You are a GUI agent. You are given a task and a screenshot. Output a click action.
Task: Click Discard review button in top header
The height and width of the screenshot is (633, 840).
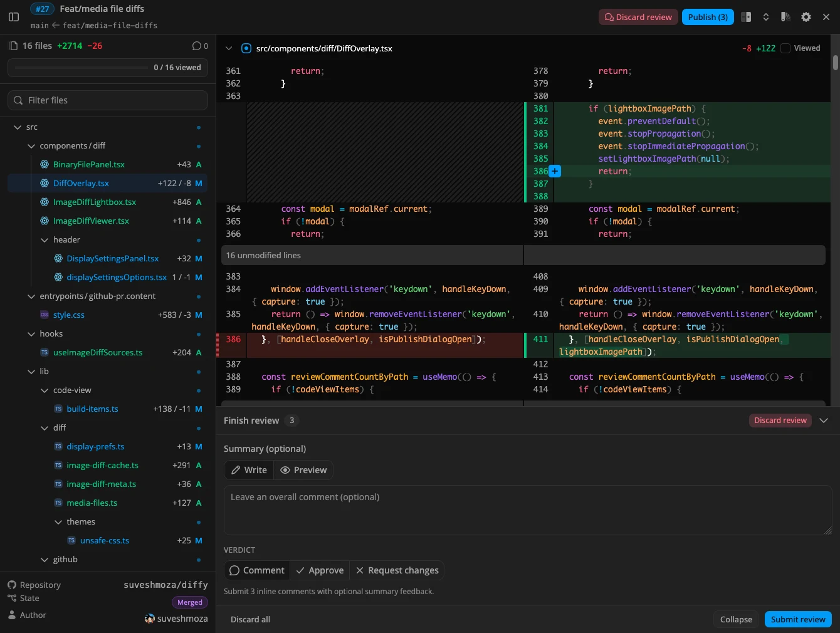[x=638, y=17]
